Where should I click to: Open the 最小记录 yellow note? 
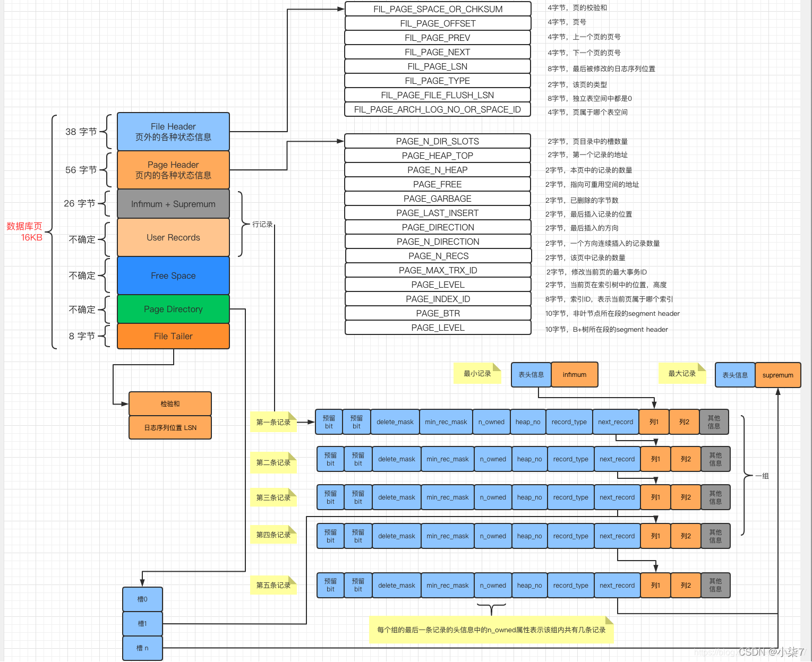(476, 373)
